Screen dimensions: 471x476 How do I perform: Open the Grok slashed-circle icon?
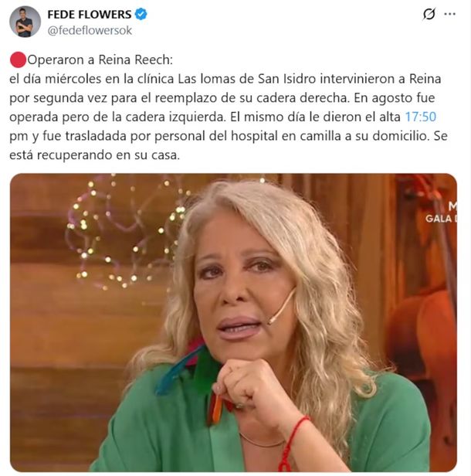point(429,14)
